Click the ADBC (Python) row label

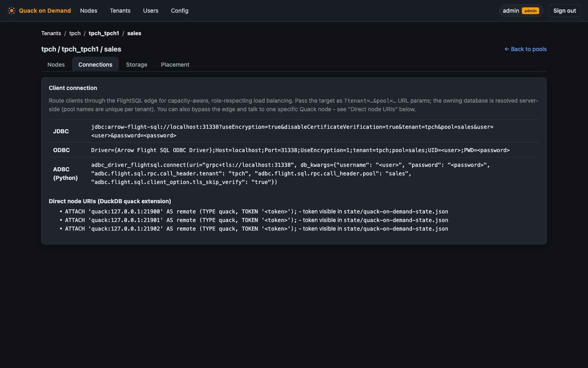65,173
